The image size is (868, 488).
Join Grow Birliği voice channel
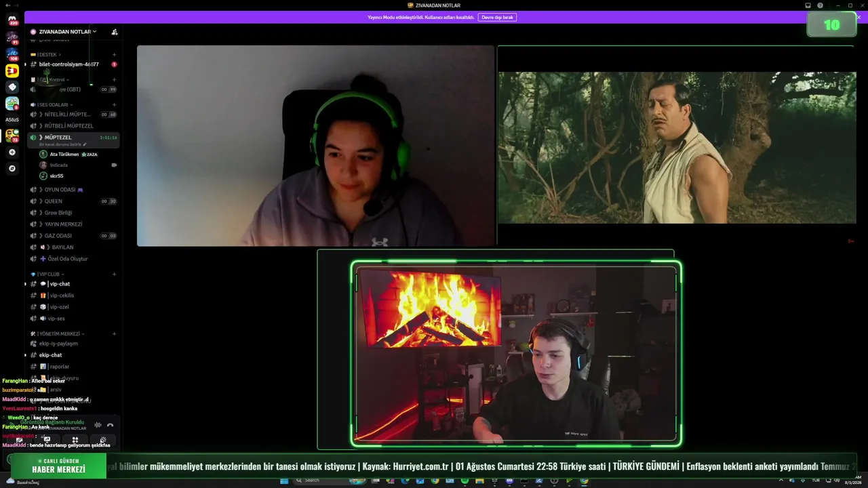(73, 213)
